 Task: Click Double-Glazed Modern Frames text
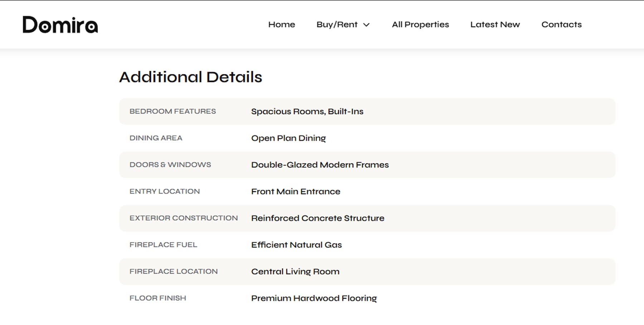[320, 164]
